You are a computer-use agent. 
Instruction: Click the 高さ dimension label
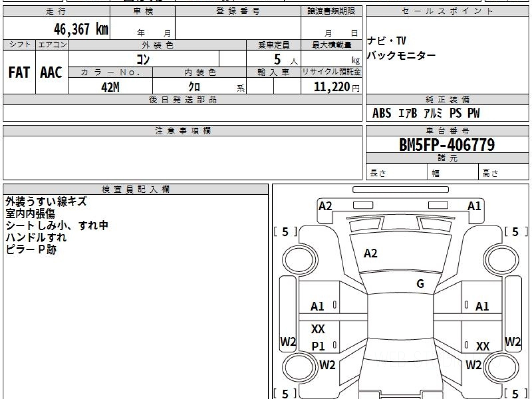pos(490,174)
